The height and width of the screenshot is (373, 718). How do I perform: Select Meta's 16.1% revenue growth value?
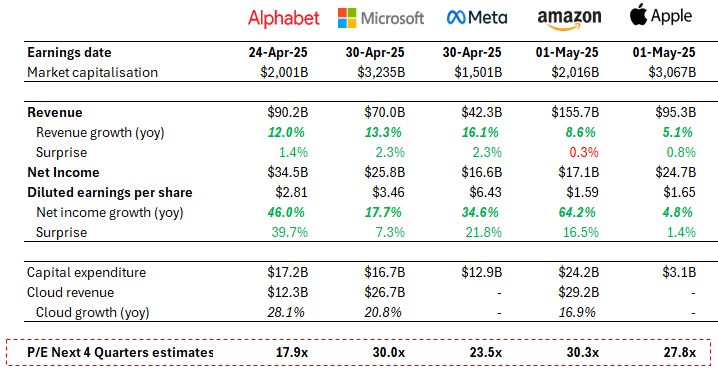[480, 132]
